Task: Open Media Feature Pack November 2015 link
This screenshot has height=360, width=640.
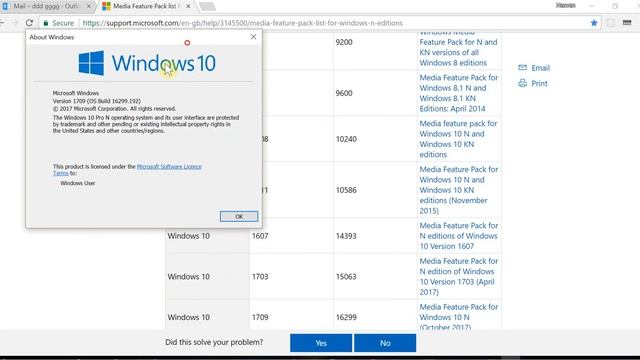Action: pos(459,190)
